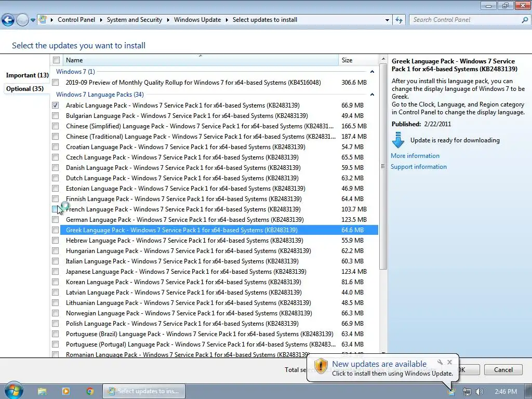Open recent pages dropdown next to Forward
The height and width of the screenshot is (399, 532).
pyautogui.click(x=33, y=20)
